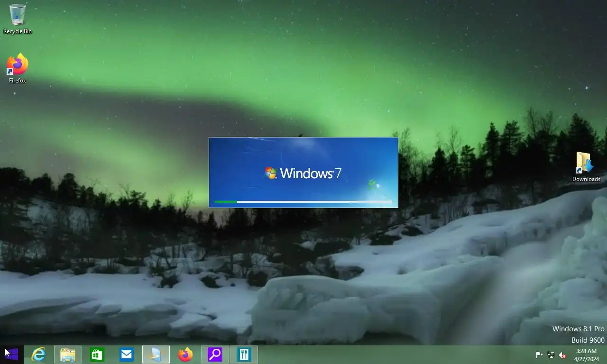
Task: Click the Windows 7 logo in splash window
Action: pos(303,173)
